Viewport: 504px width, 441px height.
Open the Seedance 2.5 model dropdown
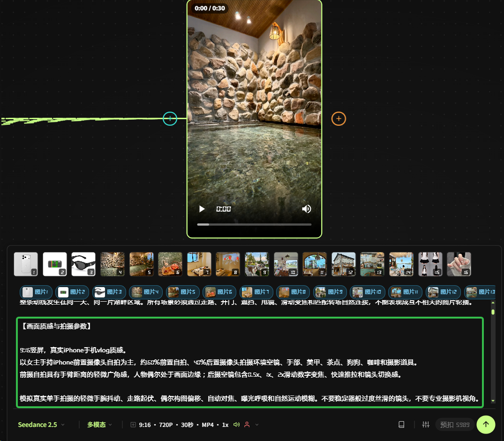[x=41, y=425]
